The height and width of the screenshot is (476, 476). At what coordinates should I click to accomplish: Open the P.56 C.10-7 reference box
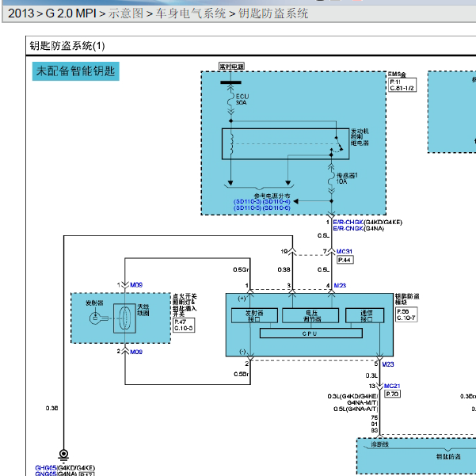pyautogui.click(x=407, y=314)
